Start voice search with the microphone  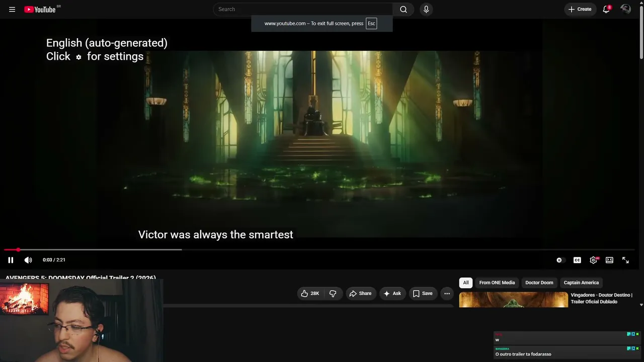point(426,9)
